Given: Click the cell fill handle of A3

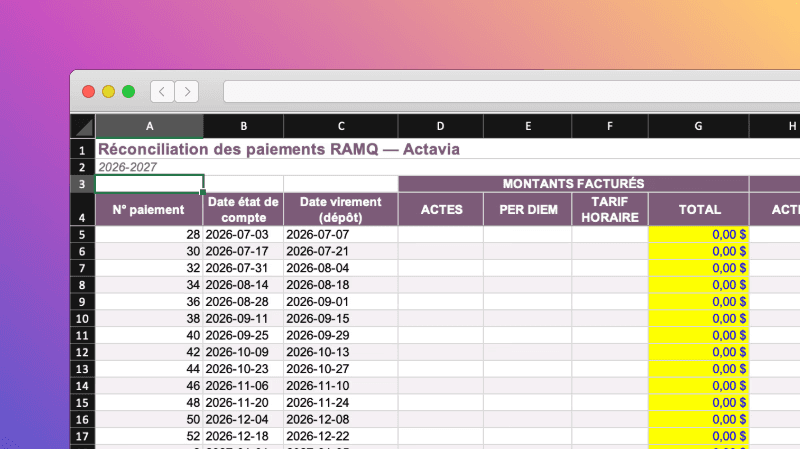Looking at the screenshot, I should click(x=203, y=192).
